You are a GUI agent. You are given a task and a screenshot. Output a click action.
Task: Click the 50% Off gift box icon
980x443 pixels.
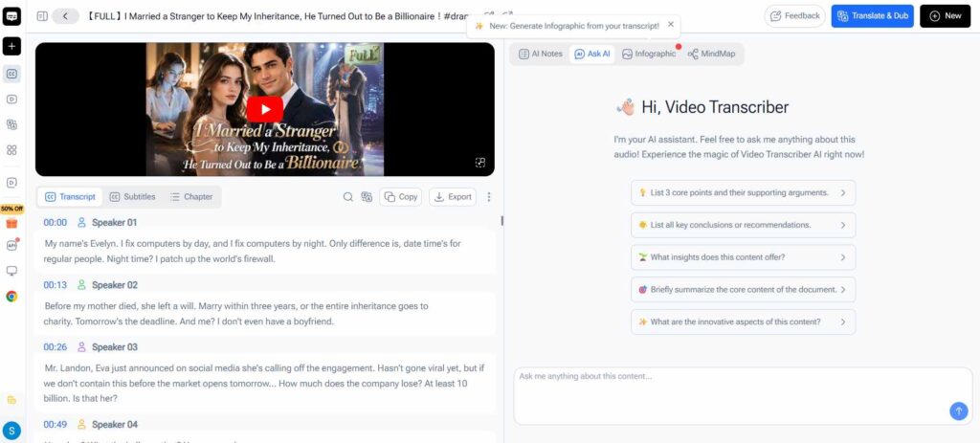click(11, 223)
